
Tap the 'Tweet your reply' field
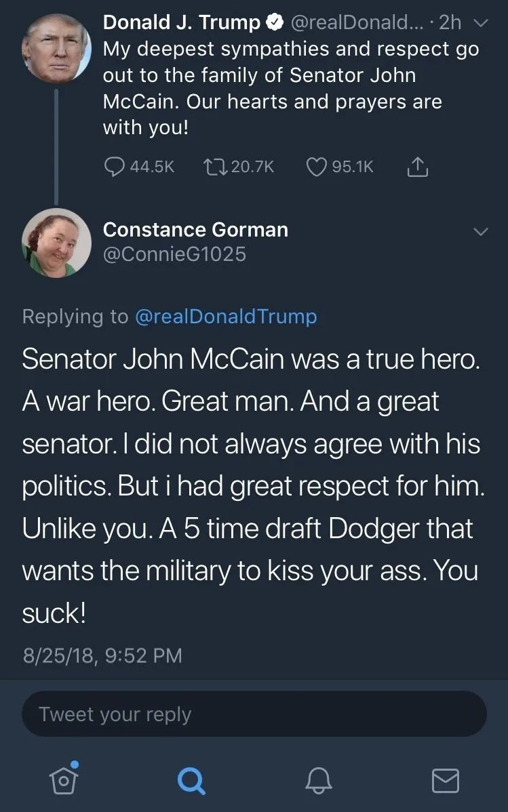coord(254,714)
